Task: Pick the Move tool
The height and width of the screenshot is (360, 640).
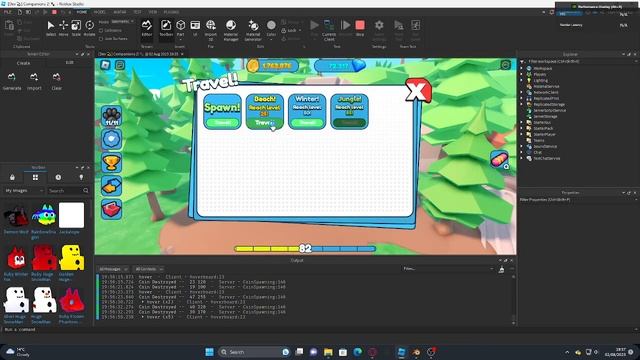Action: (63, 28)
